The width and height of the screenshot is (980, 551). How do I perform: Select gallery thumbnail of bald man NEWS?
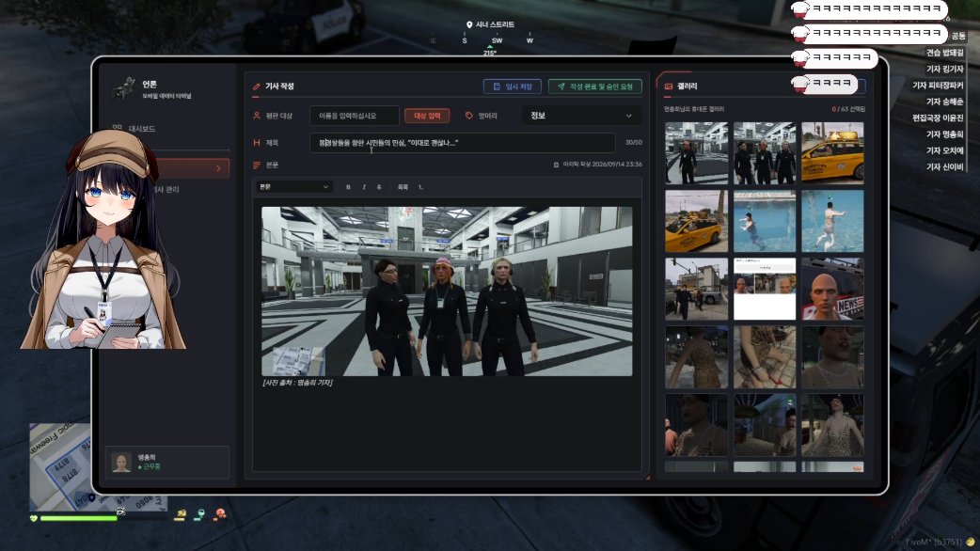tap(832, 290)
